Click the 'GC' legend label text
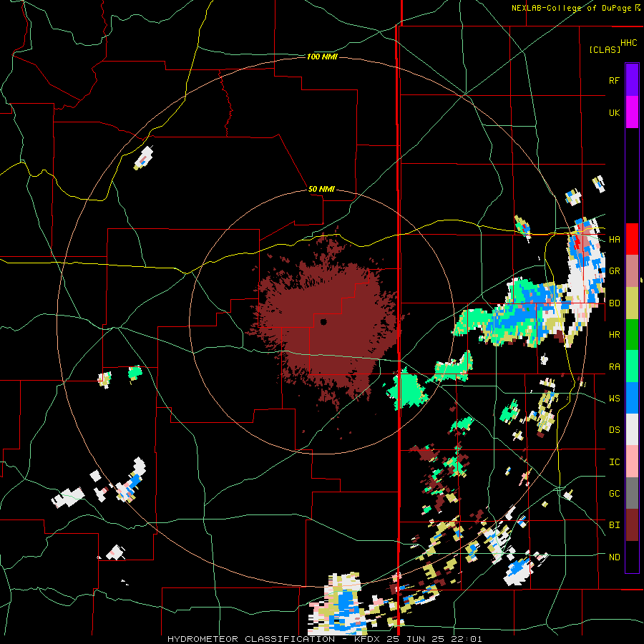This screenshot has width=644, height=644. [614, 494]
